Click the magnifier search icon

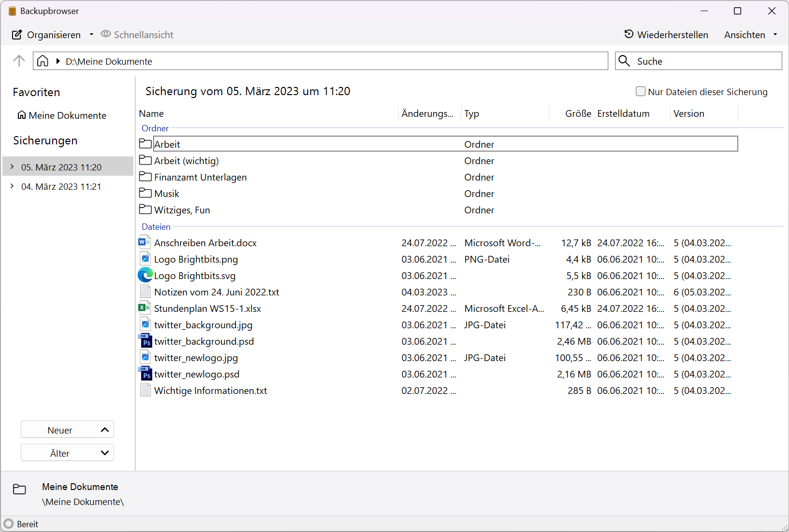click(x=624, y=61)
